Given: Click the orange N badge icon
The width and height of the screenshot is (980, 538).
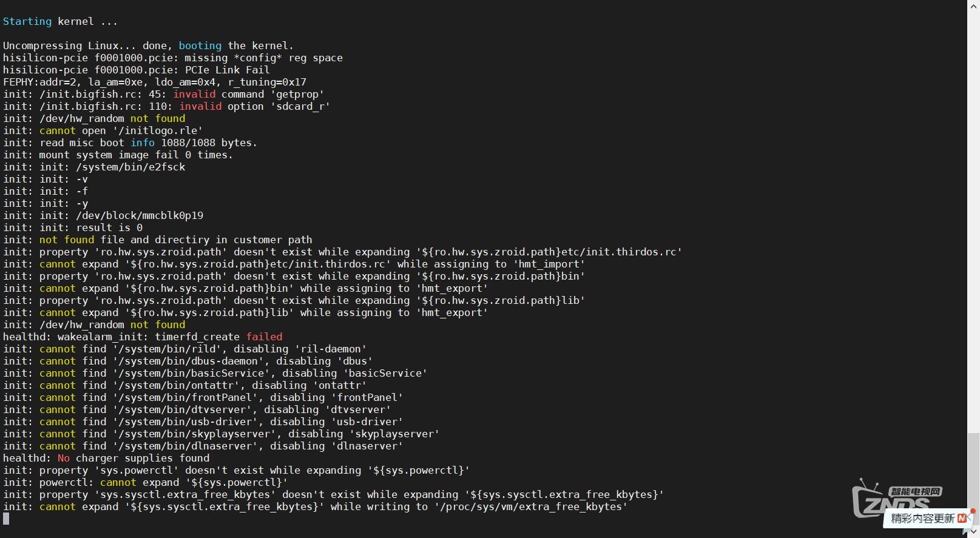Looking at the screenshot, I should coord(962,519).
